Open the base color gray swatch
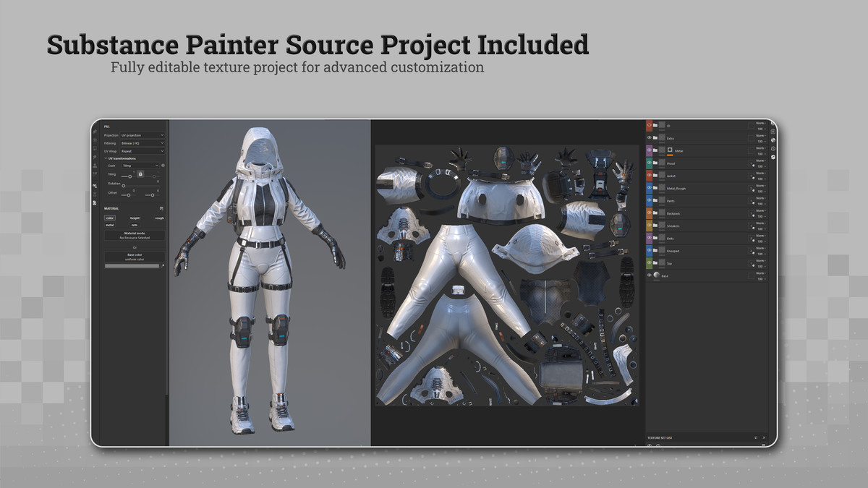 coord(132,266)
